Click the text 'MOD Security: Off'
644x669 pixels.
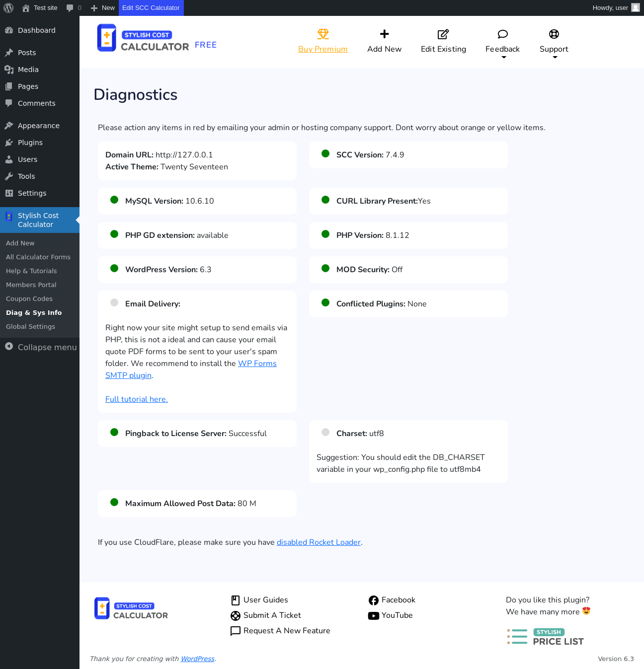(x=370, y=270)
